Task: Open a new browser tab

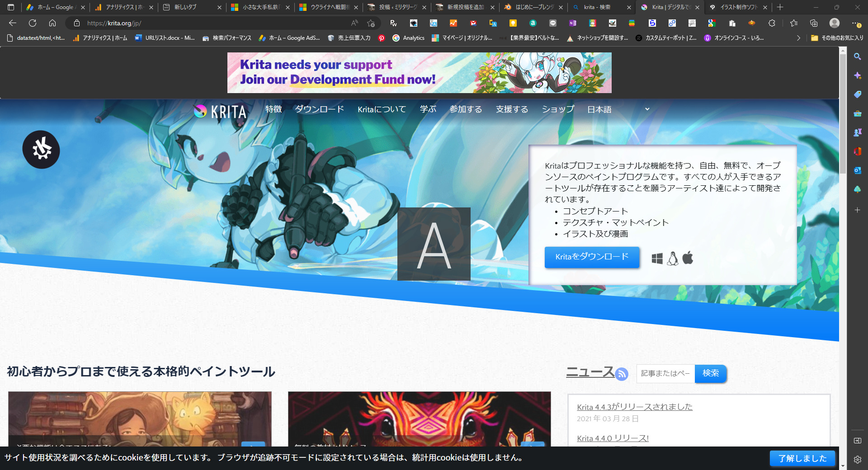Action: tap(780, 7)
